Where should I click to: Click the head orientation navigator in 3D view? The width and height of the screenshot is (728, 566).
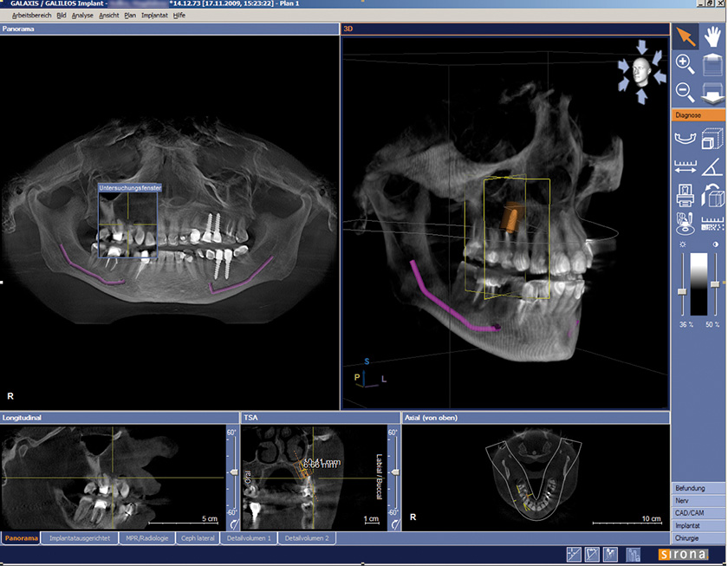click(641, 71)
